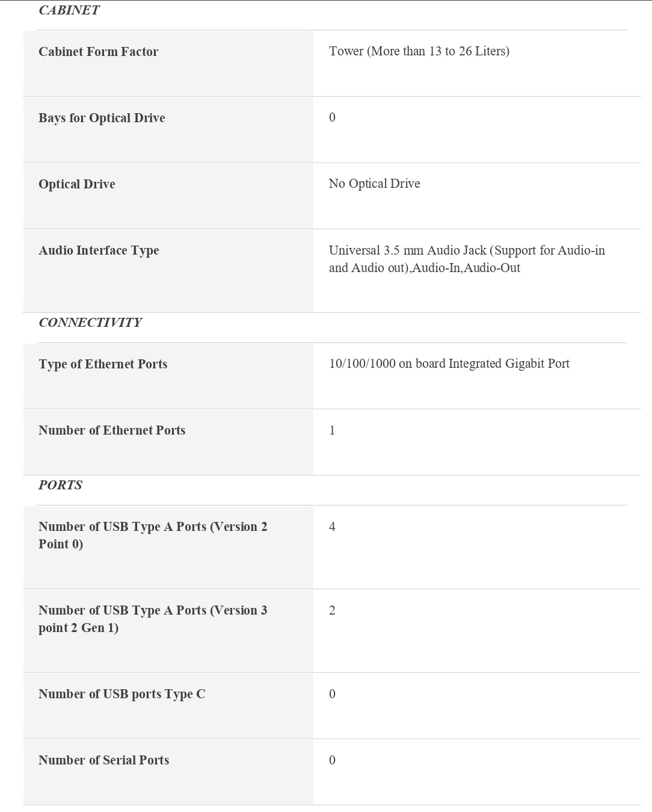Select the Universal 3.5 mm Audio Jack value
The height and width of the screenshot is (812, 652).
467,259
